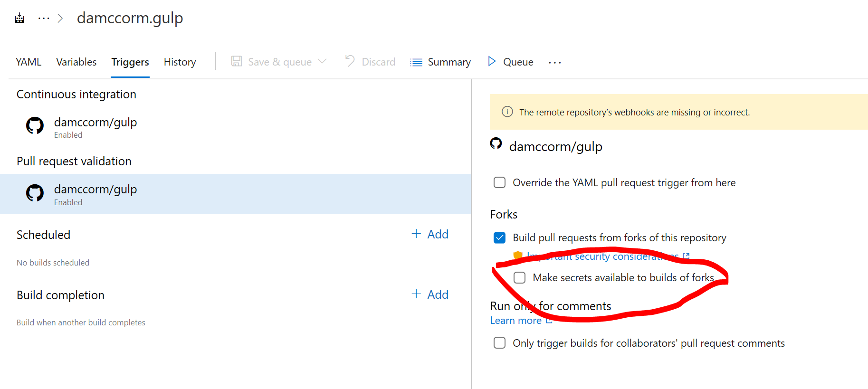868x389 pixels.
Task: Click the Queue play icon
Action: [492, 61]
